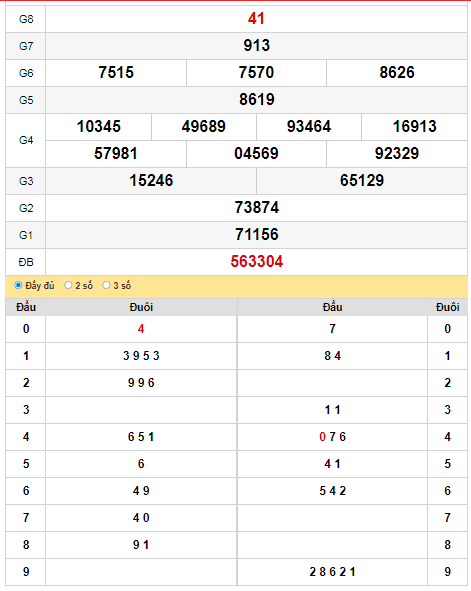Click the G4 number 10345
Viewport: 471px width, 591px height.
(x=99, y=127)
